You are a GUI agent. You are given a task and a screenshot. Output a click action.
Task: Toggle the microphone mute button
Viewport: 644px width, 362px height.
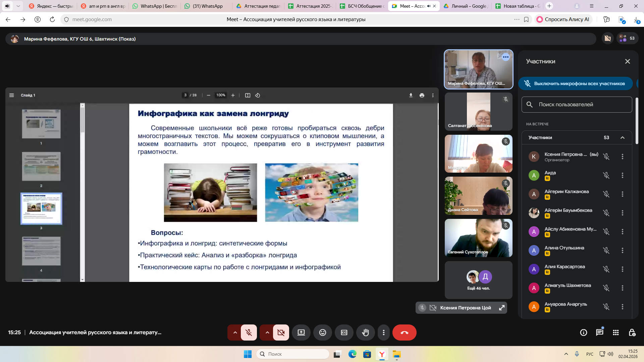click(x=249, y=333)
